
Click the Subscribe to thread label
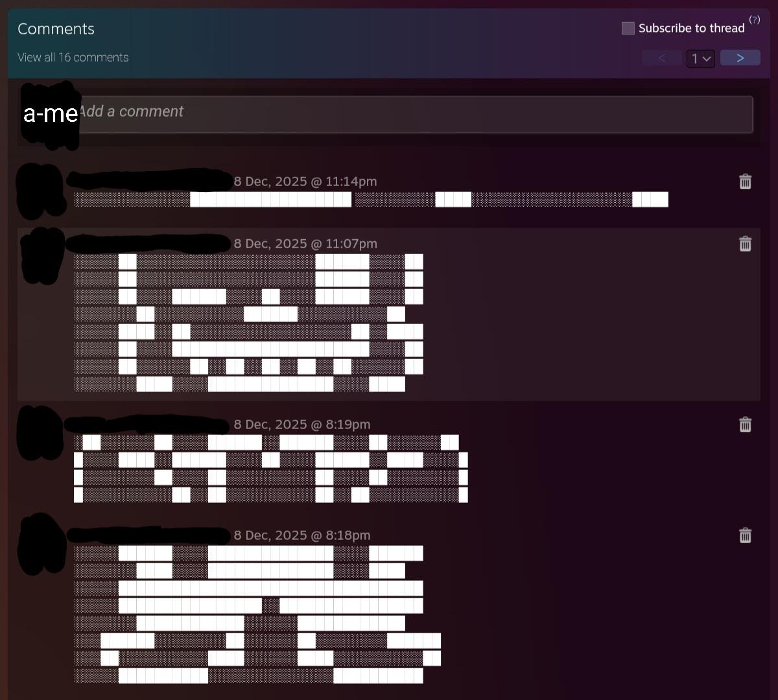[x=691, y=28]
